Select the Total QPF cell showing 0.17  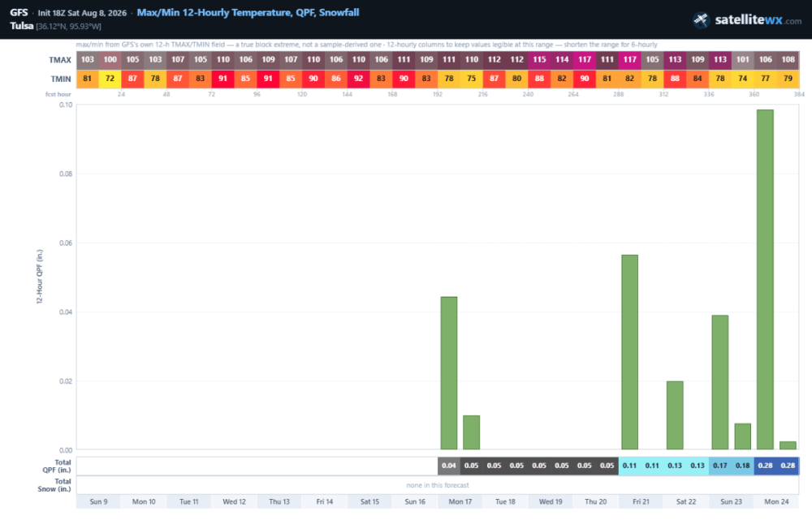pyautogui.click(x=719, y=466)
